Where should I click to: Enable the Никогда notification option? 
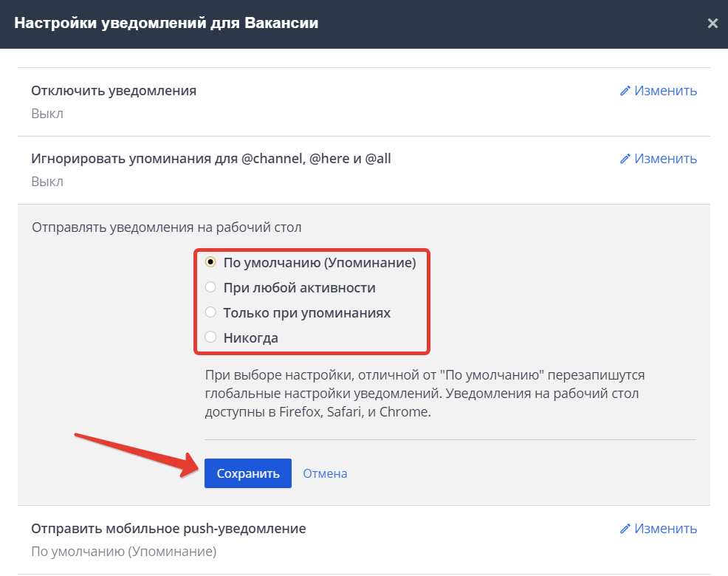pyautogui.click(x=210, y=337)
